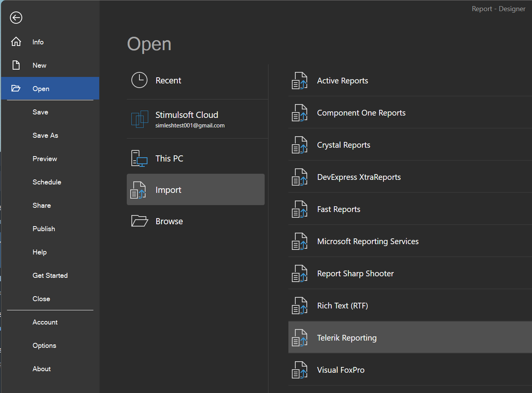
Task: Click the Fast Reports import icon
Action: pos(300,209)
